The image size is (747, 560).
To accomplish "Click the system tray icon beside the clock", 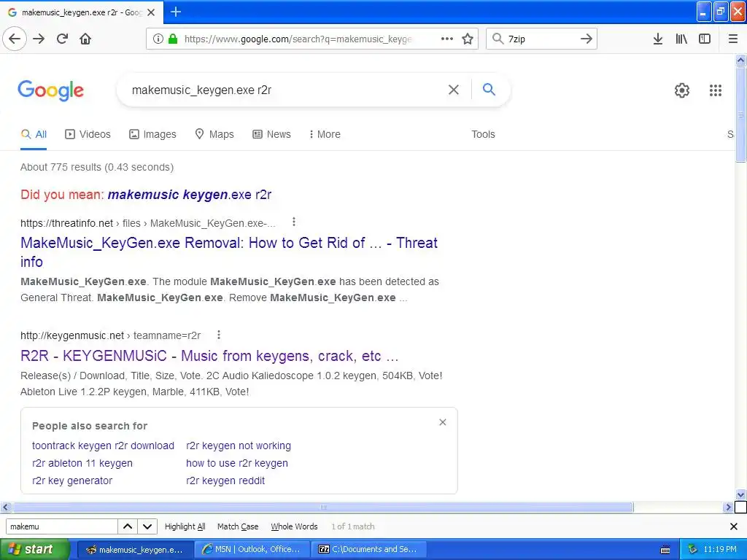I will 692,549.
